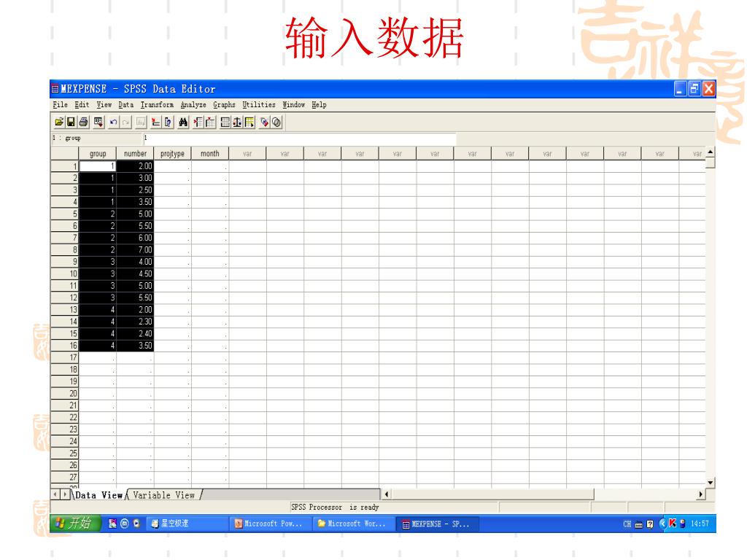Open the File menu

[60, 105]
